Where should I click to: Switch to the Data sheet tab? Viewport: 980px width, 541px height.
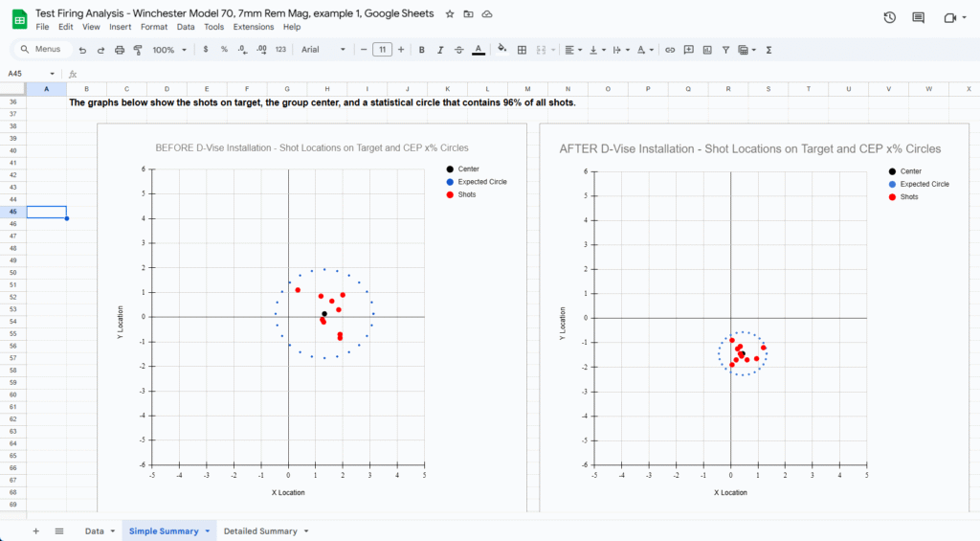(95, 531)
